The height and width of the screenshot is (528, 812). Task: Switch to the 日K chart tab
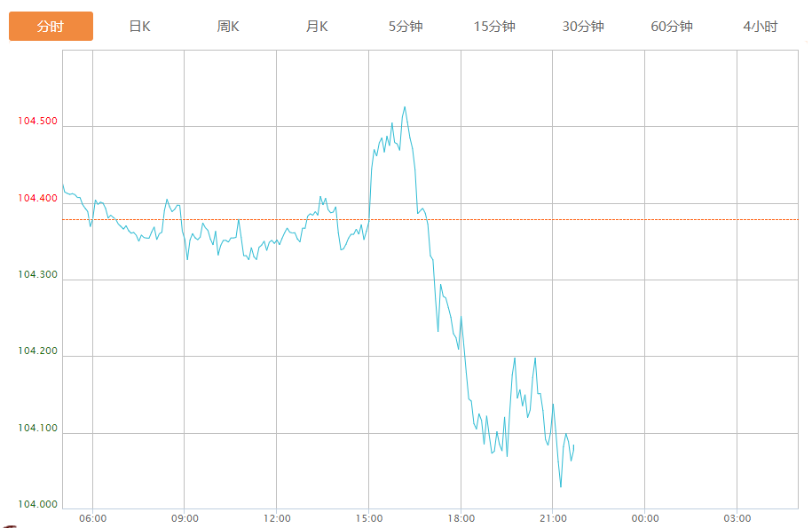click(x=139, y=27)
